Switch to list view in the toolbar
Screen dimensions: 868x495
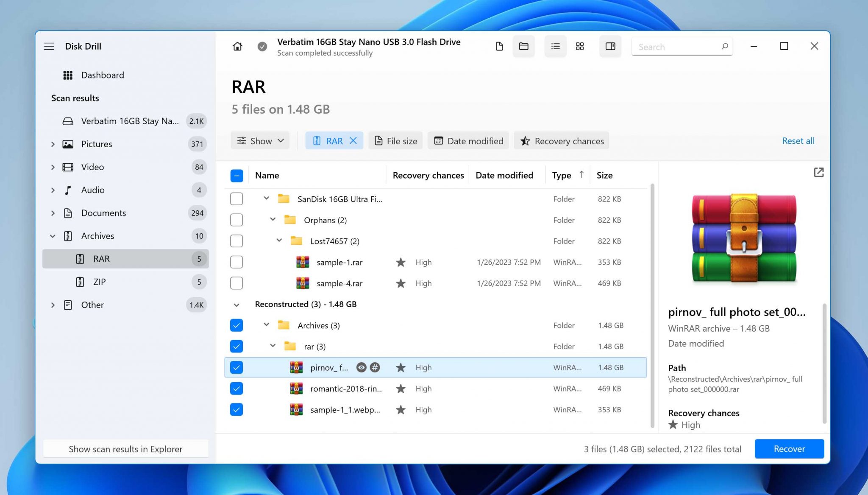tap(555, 46)
